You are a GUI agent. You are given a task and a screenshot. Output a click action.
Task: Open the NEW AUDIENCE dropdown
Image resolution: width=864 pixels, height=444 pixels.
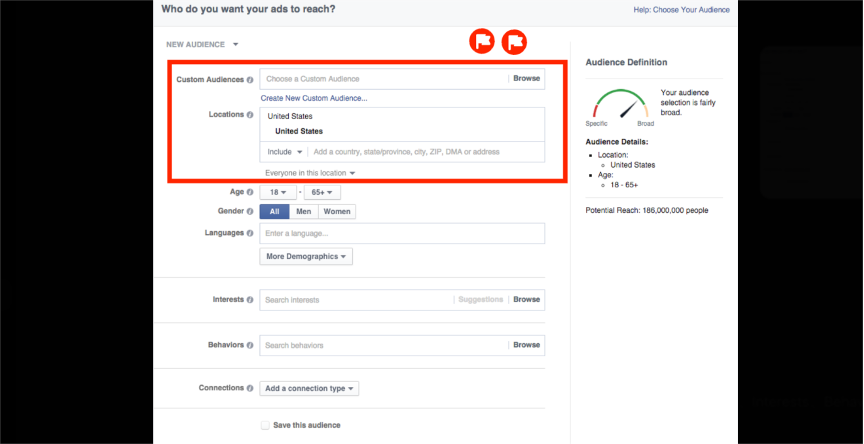click(x=203, y=44)
